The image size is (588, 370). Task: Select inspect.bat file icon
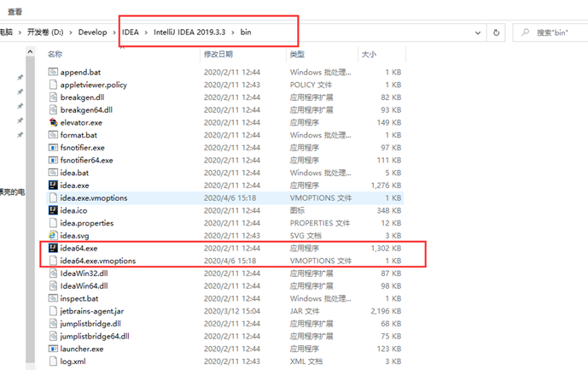[53, 298]
